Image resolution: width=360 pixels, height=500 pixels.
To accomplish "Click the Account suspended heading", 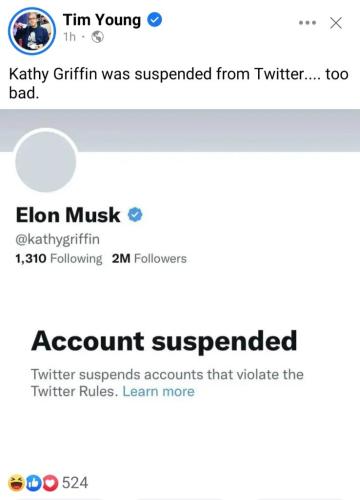I will click(164, 341).
